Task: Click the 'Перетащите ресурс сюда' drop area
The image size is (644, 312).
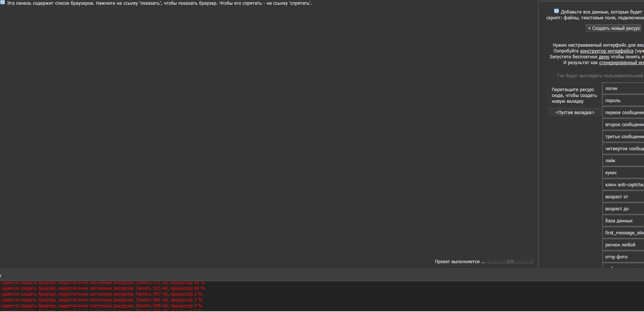Action: click(574, 95)
